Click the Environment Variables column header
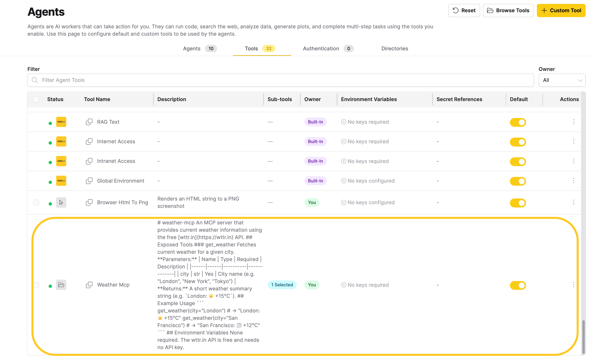595x364 pixels. 369,99
